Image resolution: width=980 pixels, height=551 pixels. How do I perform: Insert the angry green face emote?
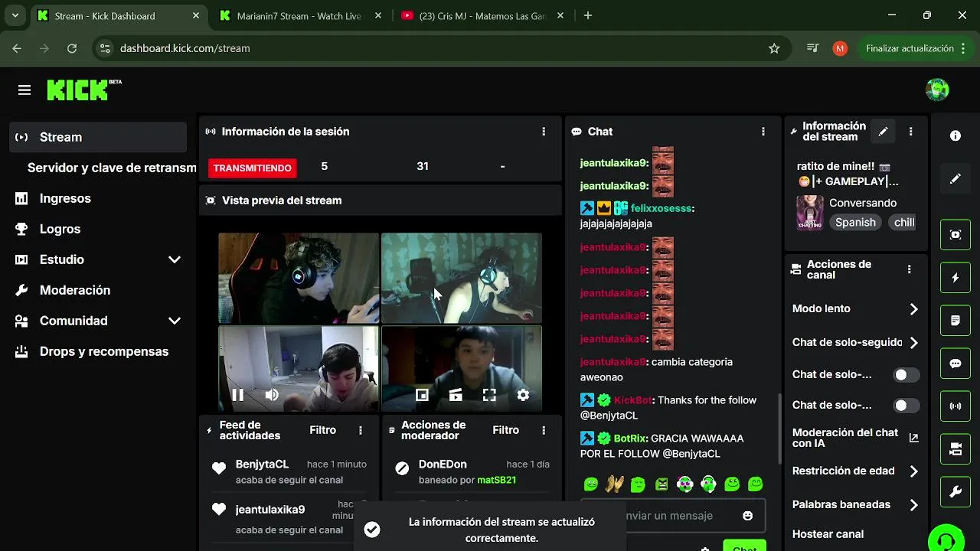[661, 484]
